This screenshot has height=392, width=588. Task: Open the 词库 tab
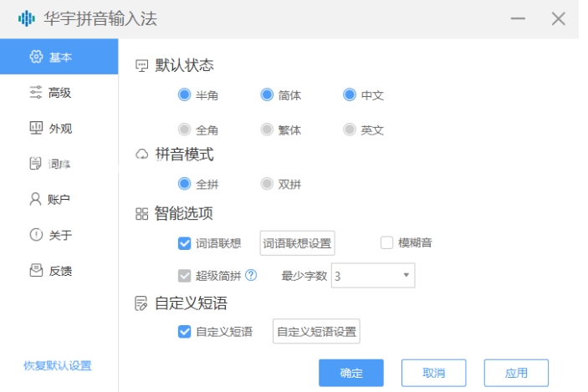click(x=59, y=163)
